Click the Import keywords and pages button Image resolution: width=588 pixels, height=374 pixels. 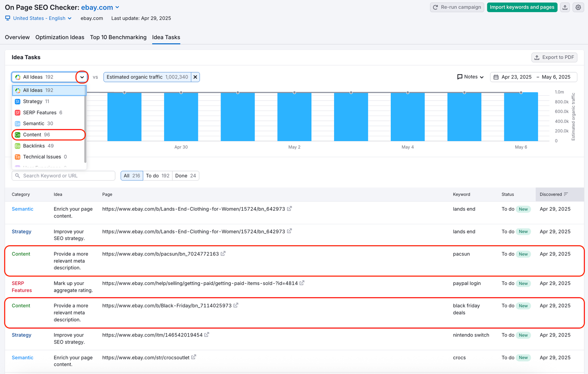tap(522, 7)
